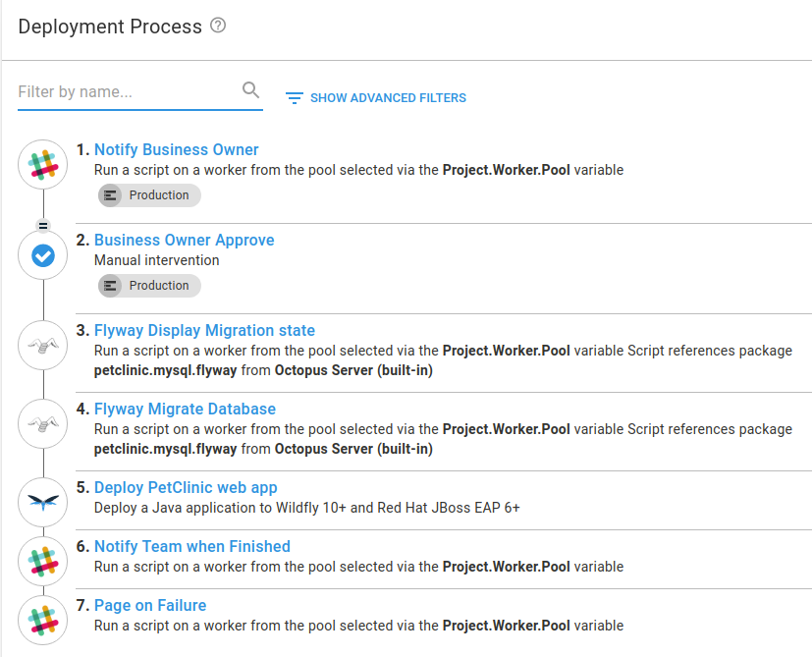Click the Slack icon beside Notify Business Owner

pos(42,165)
